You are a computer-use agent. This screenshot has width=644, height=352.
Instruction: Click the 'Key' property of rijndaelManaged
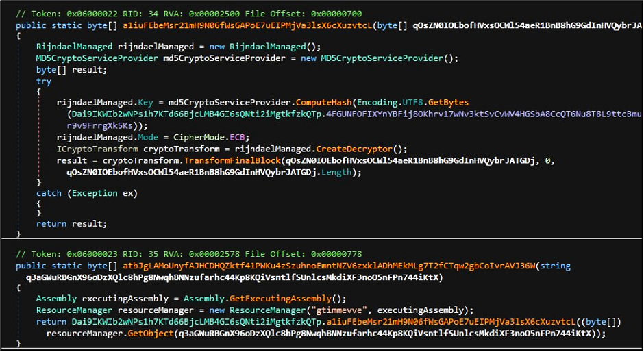(145, 102)
